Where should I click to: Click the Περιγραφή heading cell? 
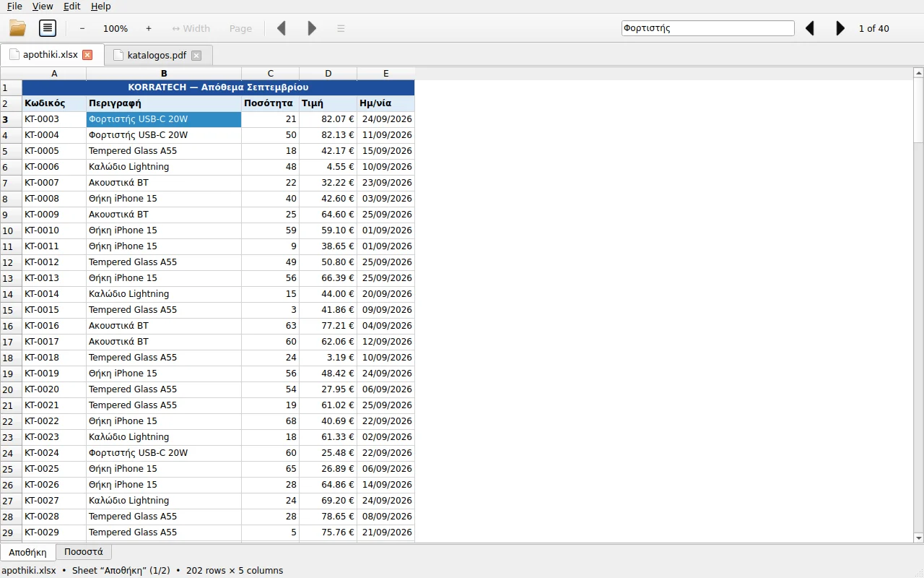pyautogui.click(x=164, y=103)
